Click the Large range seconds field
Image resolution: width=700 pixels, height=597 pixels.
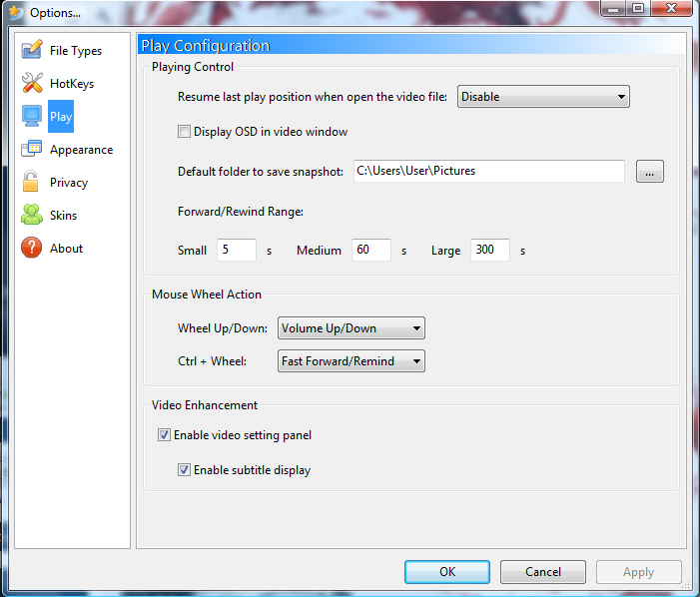pyautogui.click(x=489, y=250)
